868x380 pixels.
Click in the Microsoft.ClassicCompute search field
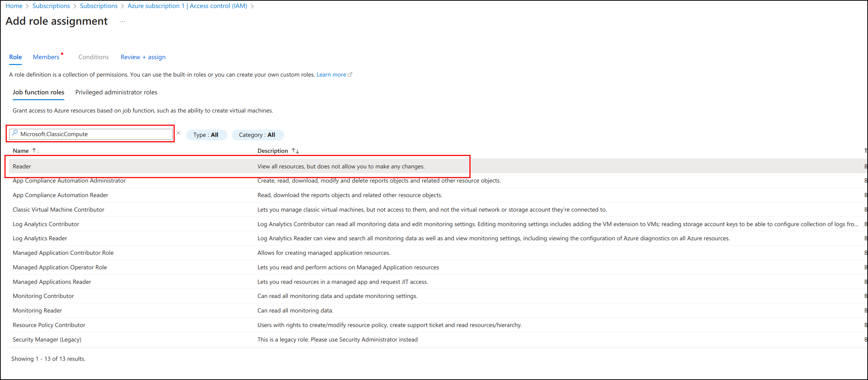(94, 134)
